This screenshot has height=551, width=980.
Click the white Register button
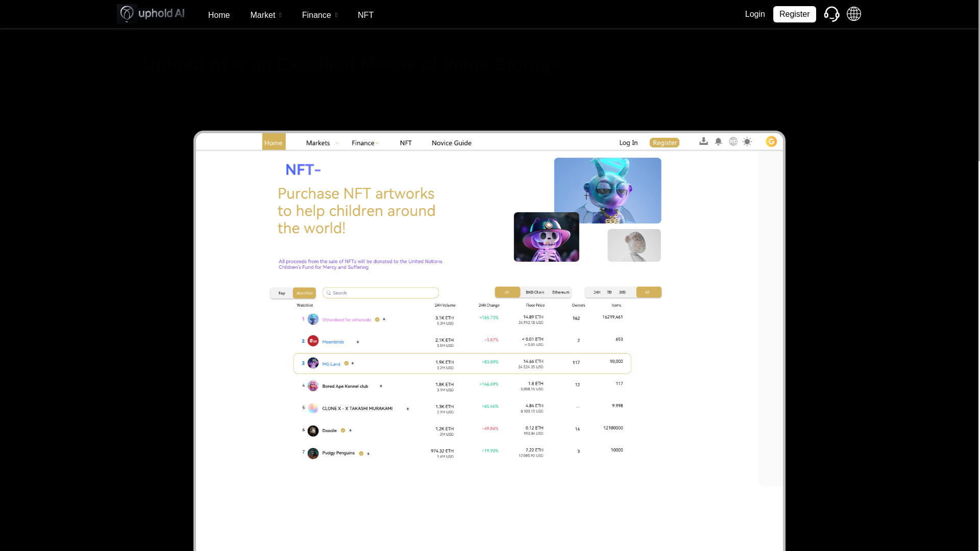coord(794,14)
